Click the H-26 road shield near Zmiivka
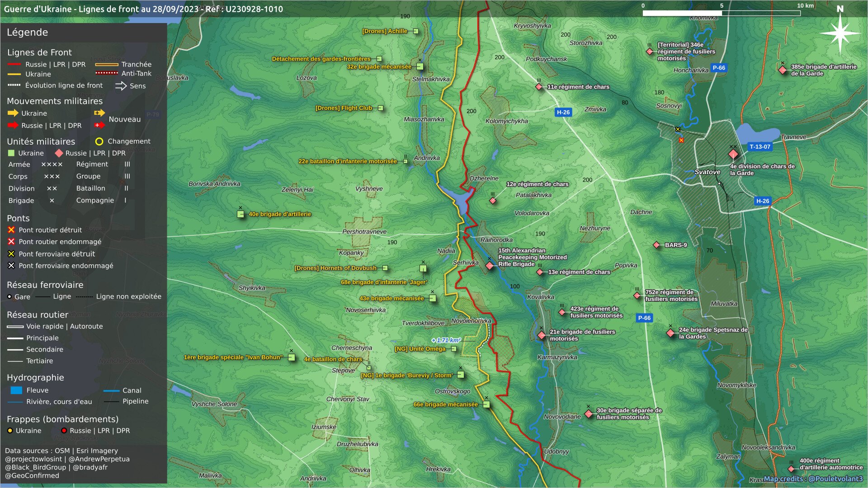 point(563,112)
